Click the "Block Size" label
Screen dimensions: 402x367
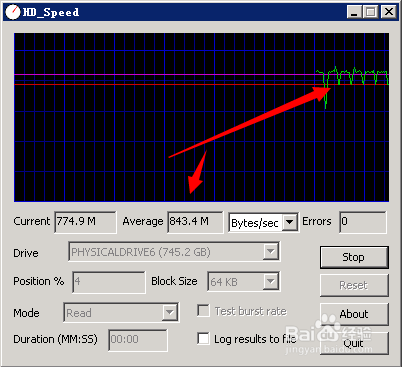174,281
